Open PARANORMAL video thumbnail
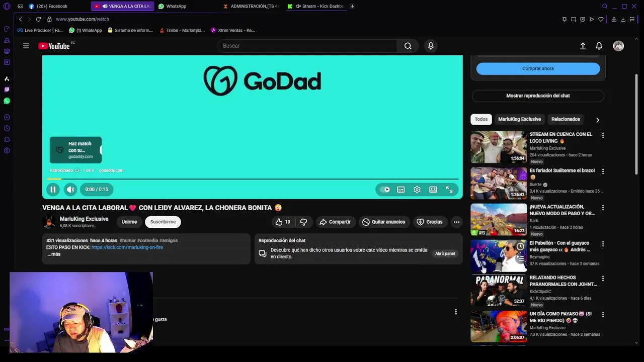 (x=499, y=291)
